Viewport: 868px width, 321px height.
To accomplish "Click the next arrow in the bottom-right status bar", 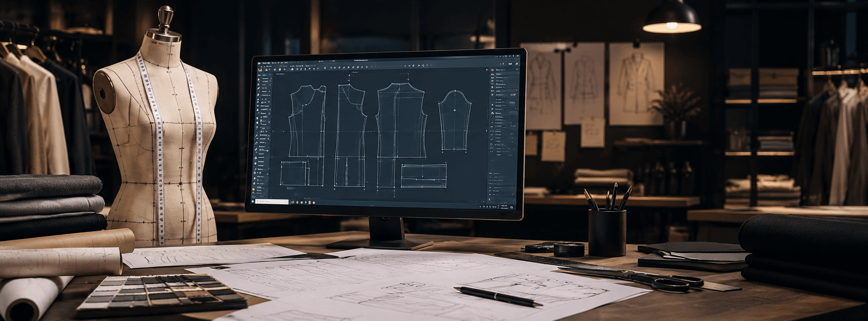I will 484,207.
